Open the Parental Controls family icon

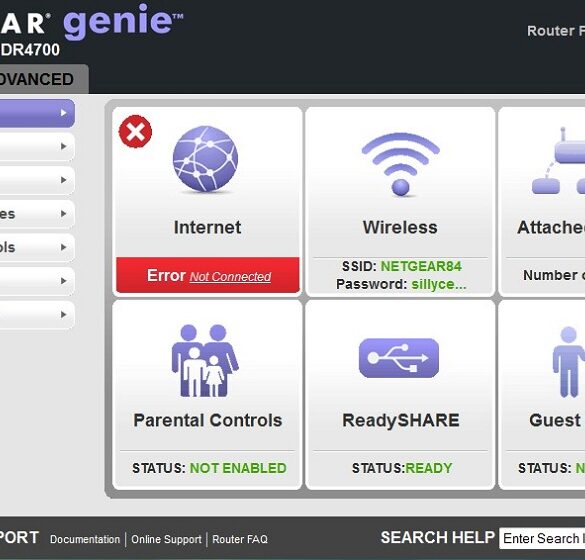205,360
